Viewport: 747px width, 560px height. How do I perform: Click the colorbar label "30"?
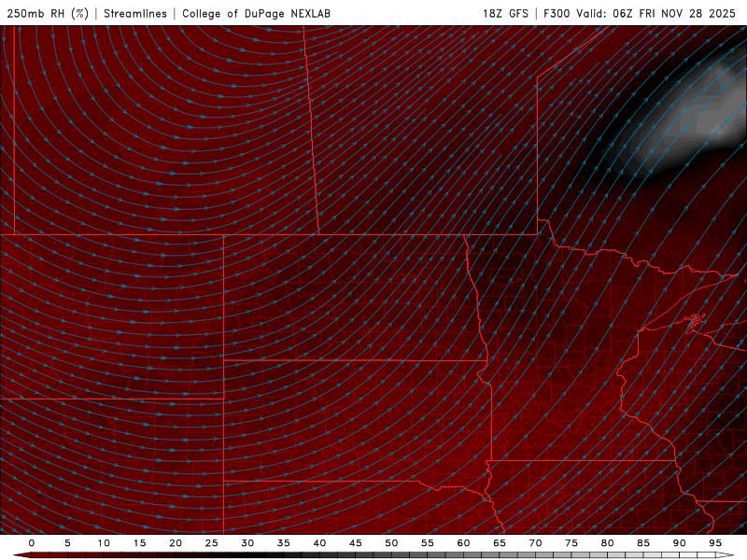pos(247,543)
